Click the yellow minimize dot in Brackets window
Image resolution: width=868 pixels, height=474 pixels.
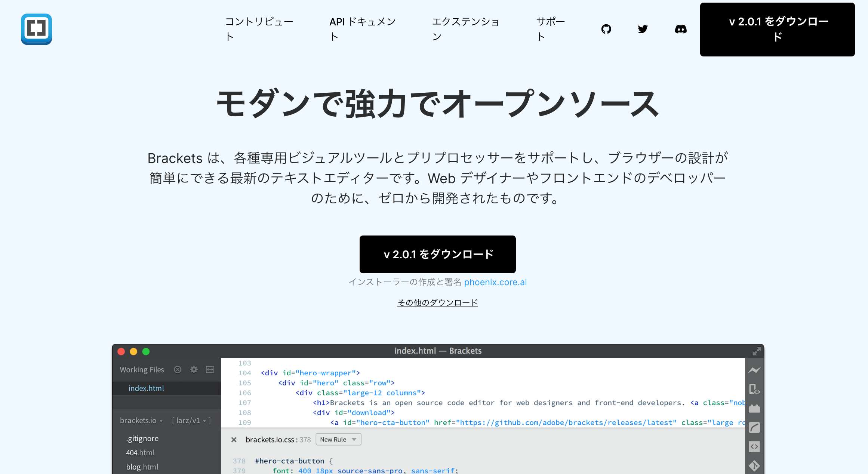point(133,351)
